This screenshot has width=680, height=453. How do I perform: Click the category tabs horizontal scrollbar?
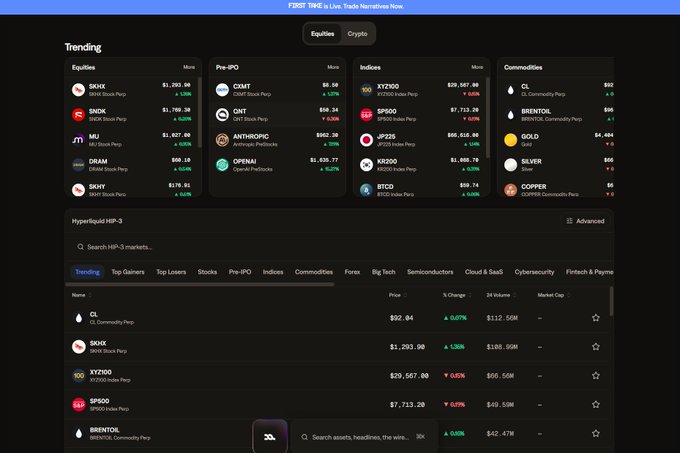[x=199, y=284]
